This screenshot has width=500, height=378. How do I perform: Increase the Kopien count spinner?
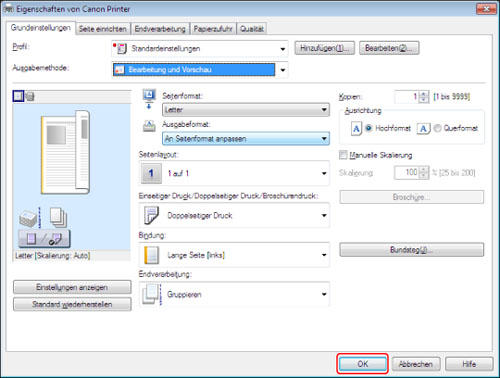pyautogui.click(x=424, y=94)
